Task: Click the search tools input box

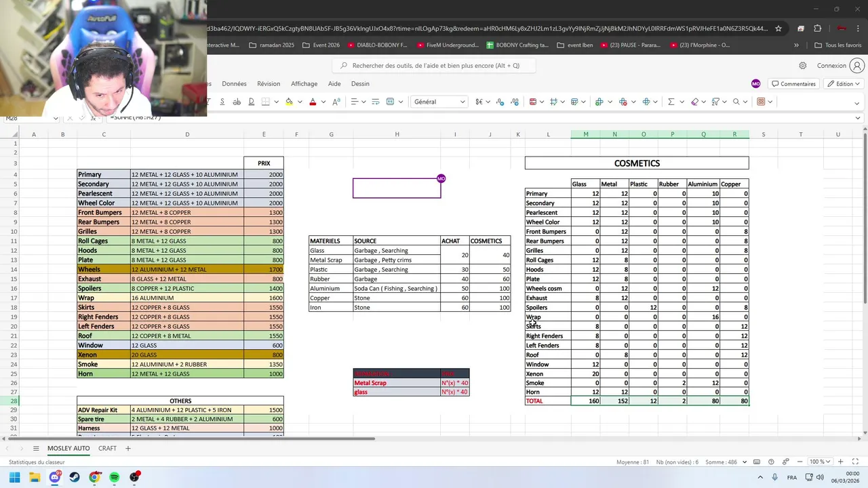Action: pyautogui.click(x=434, y=66)
